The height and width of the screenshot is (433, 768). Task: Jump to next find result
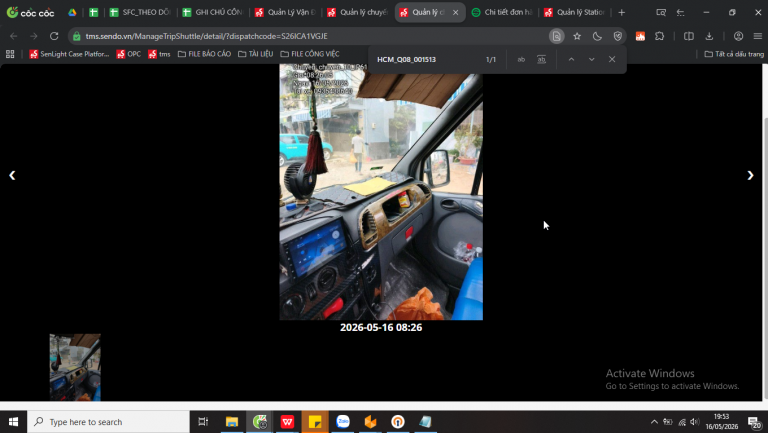click(592, 59)
